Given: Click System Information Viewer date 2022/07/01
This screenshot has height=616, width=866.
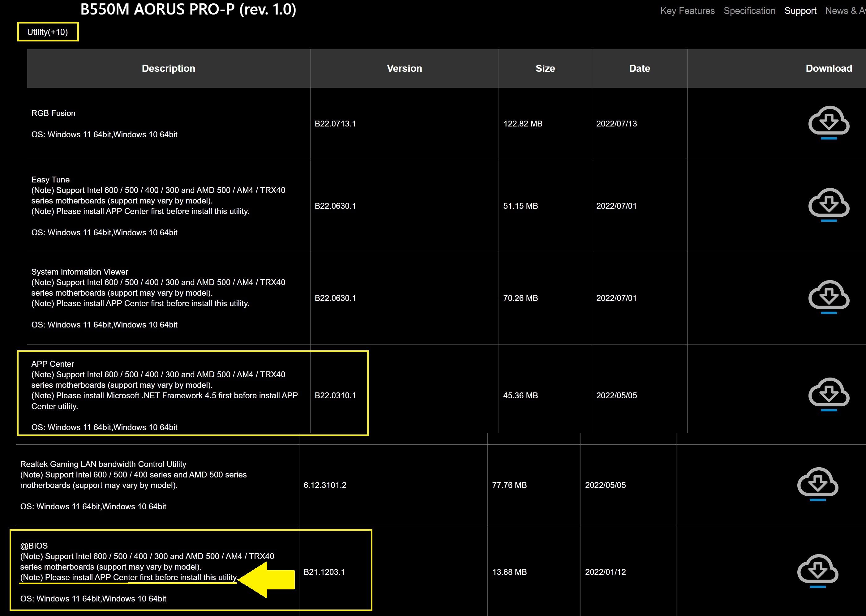Looking at the screenshot, I should pos(616,298).
